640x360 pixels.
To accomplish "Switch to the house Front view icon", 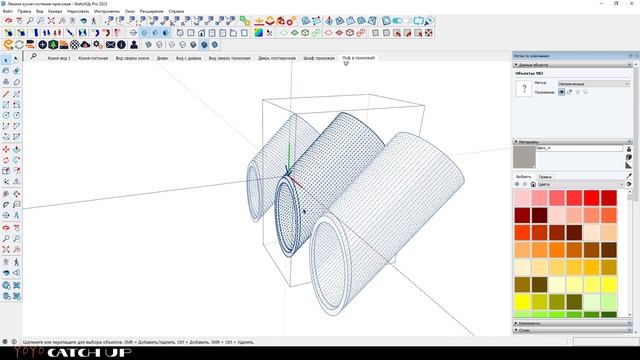I will point(201,33).
